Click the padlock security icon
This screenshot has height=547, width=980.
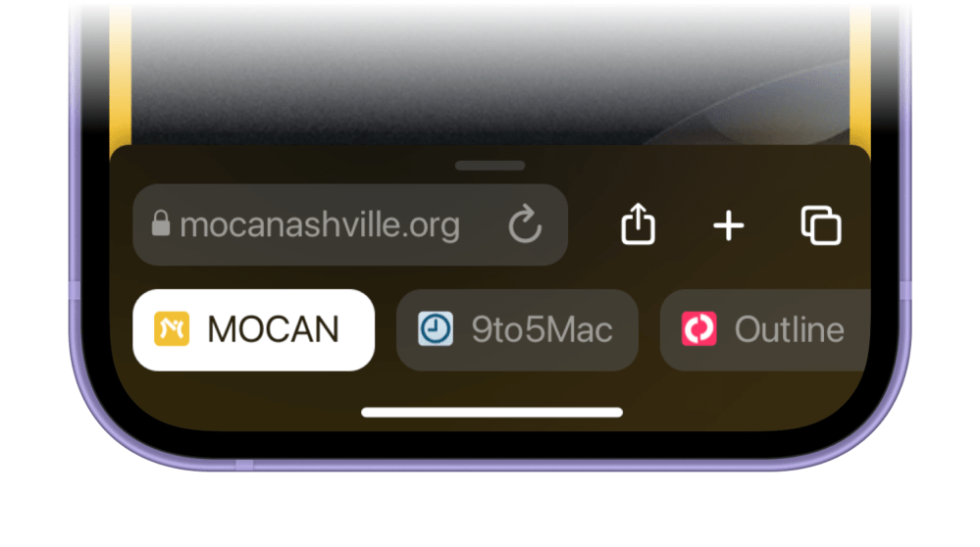[x=161, y=224]
